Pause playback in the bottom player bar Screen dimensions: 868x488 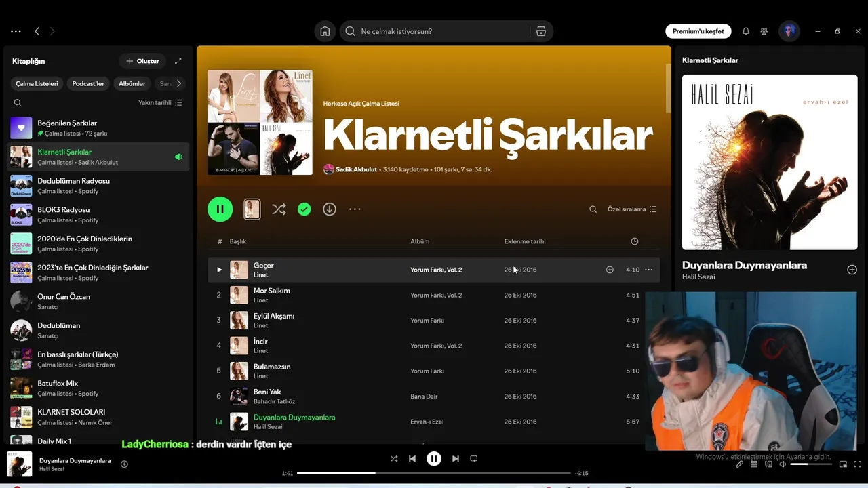coord(434,459)
